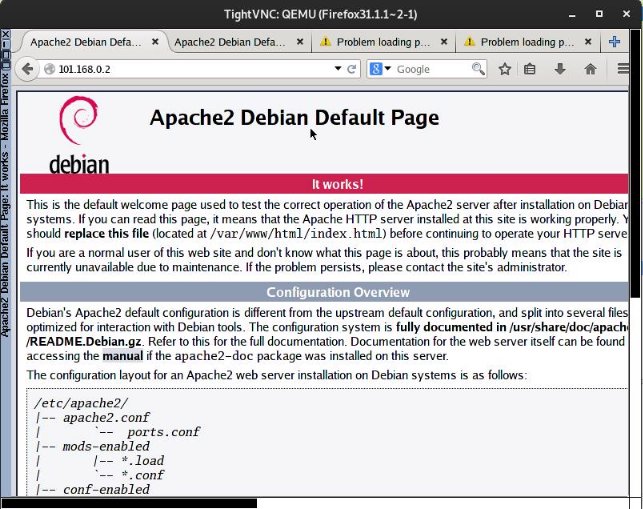Open the Google search engine selector

tap(380, 68)
